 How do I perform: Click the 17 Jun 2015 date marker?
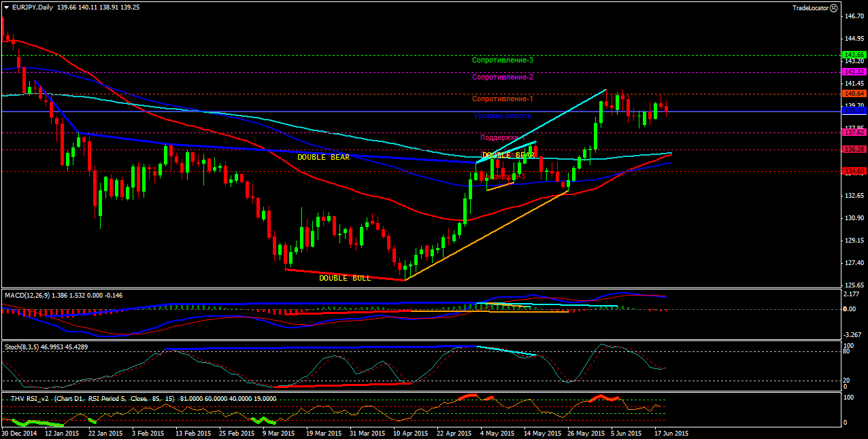672,433
